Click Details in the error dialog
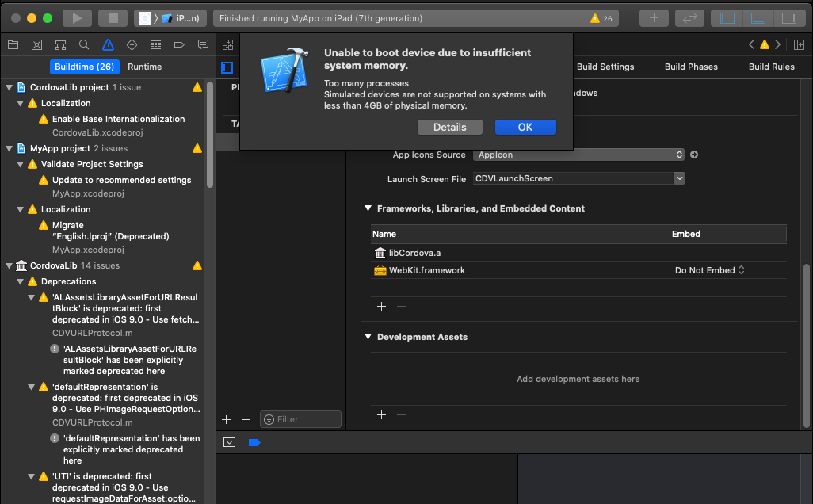This screenshot has width=813, height=504. (449, 127)
